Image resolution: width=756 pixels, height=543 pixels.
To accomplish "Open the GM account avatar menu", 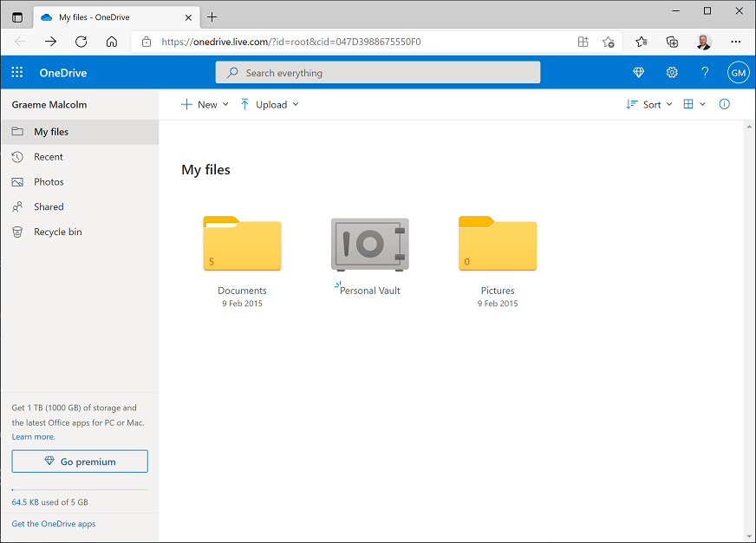I will click(x=738, y=72).
